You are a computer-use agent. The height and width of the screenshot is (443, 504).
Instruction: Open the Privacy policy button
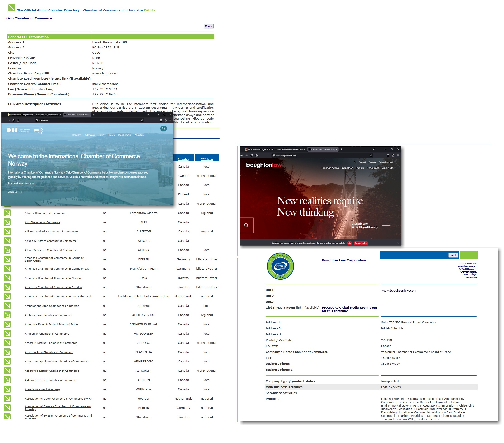point(361,243)
